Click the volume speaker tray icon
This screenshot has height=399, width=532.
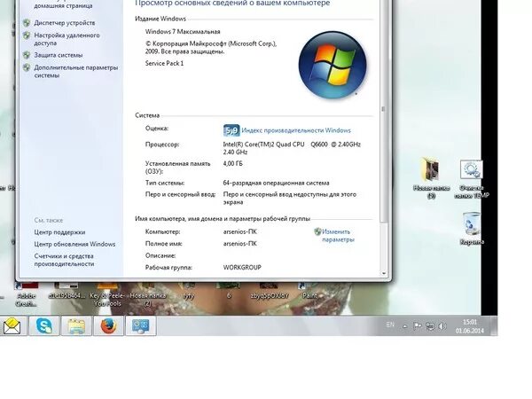(x=442, y=326)
